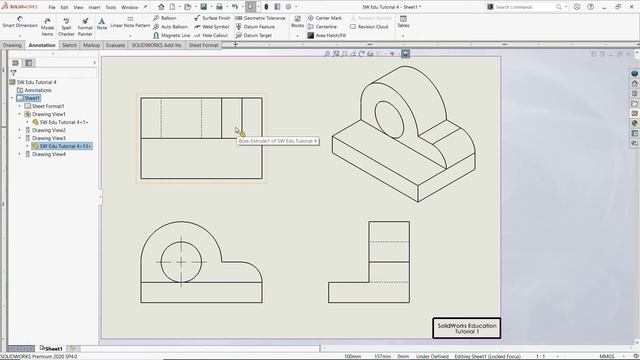The height and width of the screenshot is (360, 640).
Task: Expand the feature tree panel chevron
Action: point(94,62)
